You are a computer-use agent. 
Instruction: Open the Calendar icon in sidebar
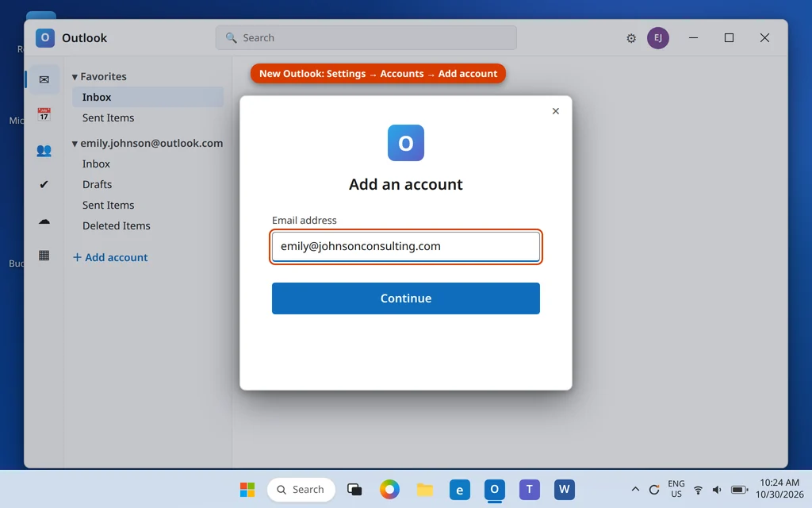(x=44, y=114)
